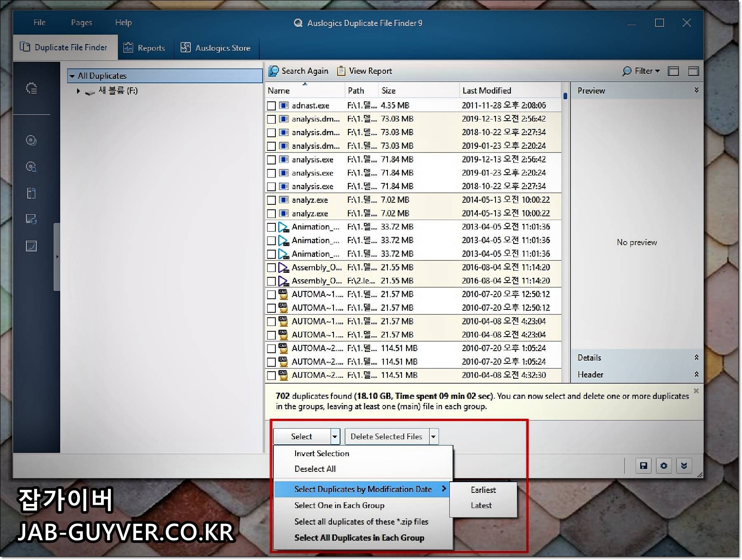Click the Select button

[302, 436]
